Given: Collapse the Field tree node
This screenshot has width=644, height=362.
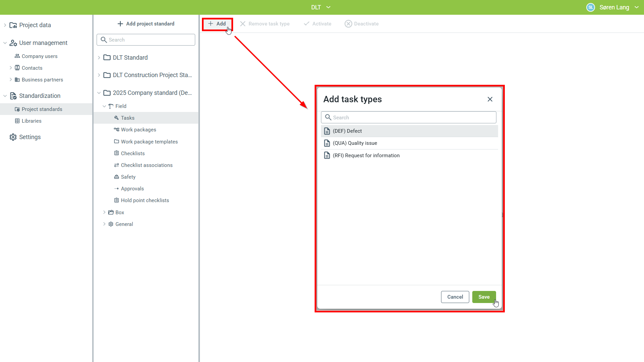Looking at the screenshot, I should click(104, 106).
